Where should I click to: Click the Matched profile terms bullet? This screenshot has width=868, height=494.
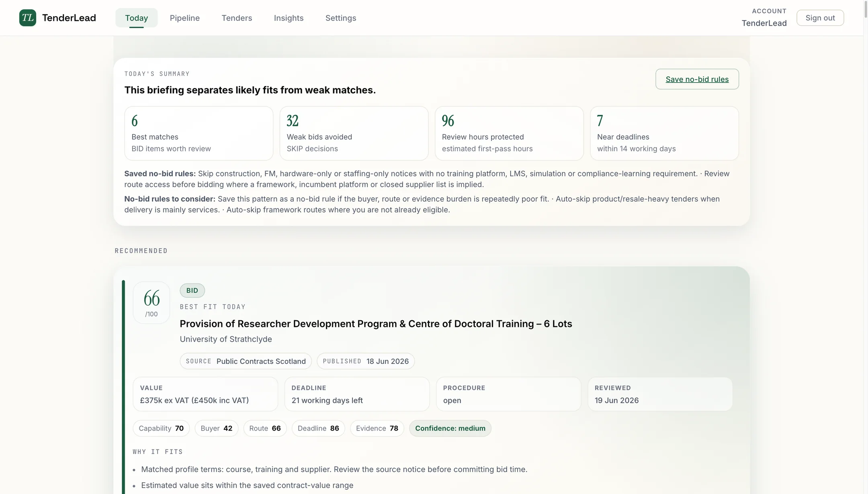[334, 469]
